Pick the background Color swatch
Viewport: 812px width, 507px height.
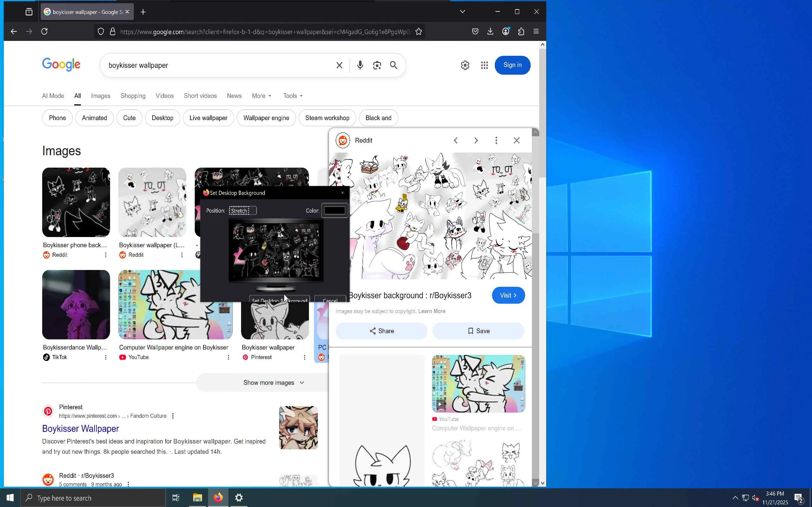[x=334, y=211]
